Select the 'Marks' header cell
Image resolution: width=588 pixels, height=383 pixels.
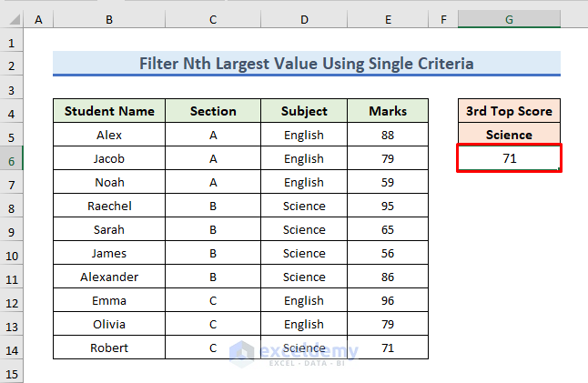388,112
